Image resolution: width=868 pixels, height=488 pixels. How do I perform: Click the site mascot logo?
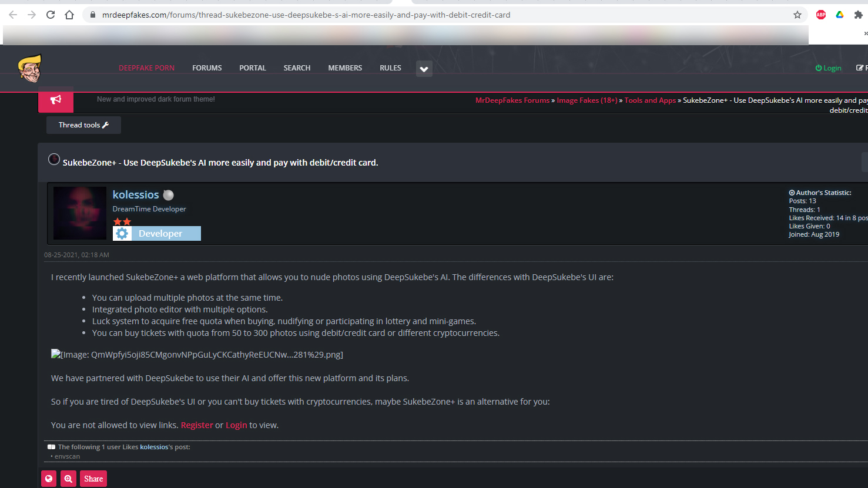pyautogui.click(x=30, y=68)
